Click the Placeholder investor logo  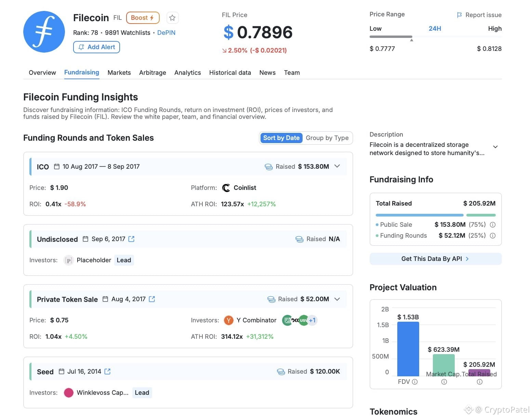[69, 260]
